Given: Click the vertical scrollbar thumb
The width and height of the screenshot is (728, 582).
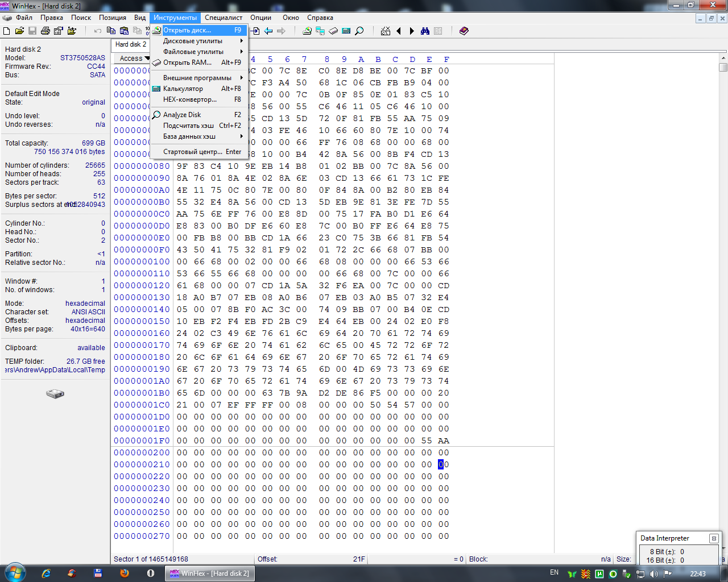Looking at the screenshot, I should point(723,67).
